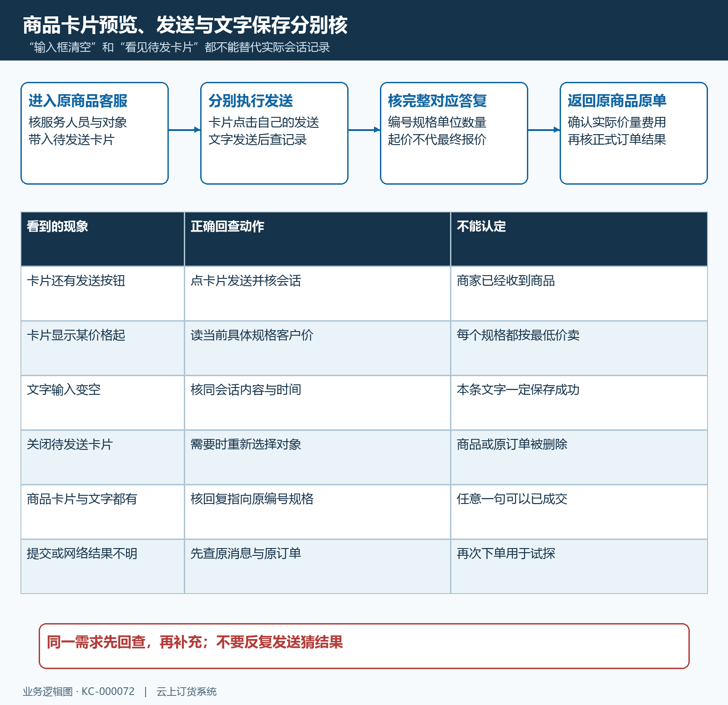The height and width of the screenshot is (705, 728).
Task: Click the 返回原商品原单 step heading
Action: click(x=617, y=101)
